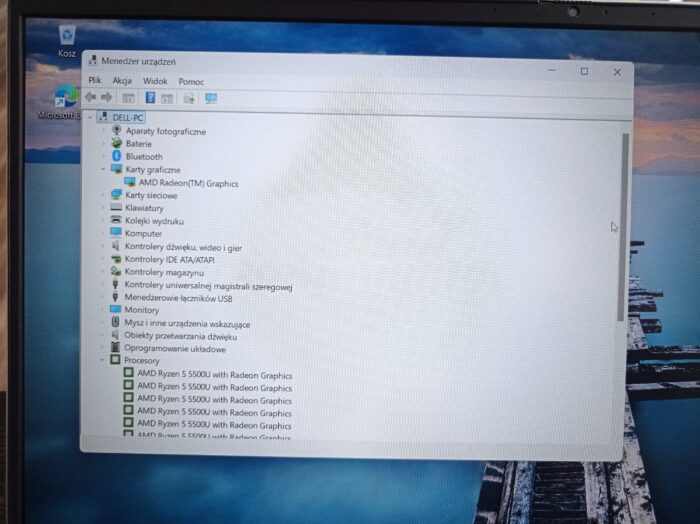The image size is (700, 524).
Task: Click the Forward arrow in the toolbar
Action: pyautogui.click(x=106, y=97)
